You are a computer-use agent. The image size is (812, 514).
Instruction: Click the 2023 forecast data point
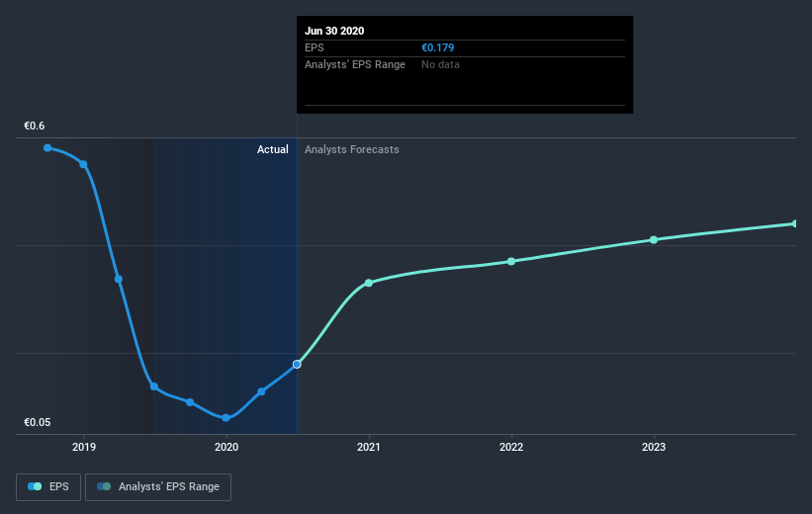[654, 239]
